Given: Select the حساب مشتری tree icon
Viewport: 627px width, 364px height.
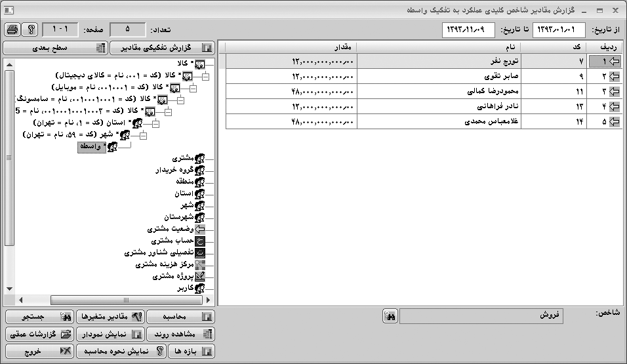Looking at the screenshot, I should click(x=201, y=241).
